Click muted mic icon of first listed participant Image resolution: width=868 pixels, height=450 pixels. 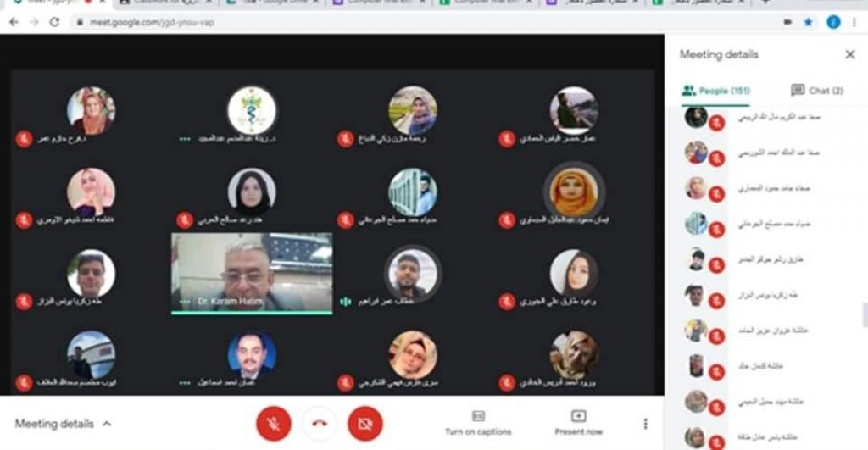[x=717, y=122]
